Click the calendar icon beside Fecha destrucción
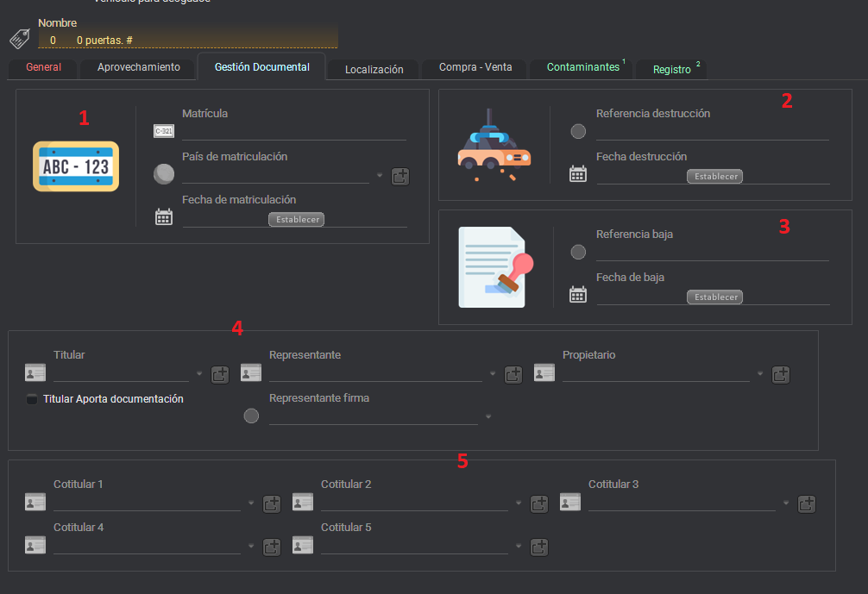Screen dimensions: 868x594 tap(578, 174)
